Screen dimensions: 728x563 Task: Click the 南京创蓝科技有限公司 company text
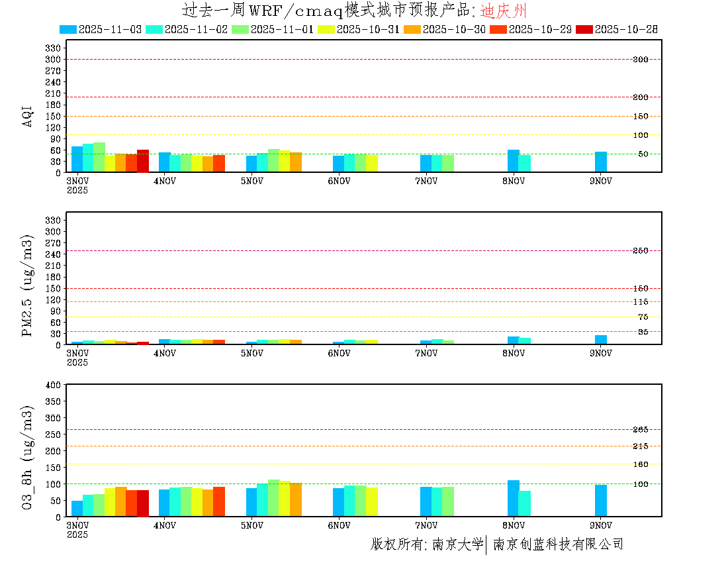point(558,544)
